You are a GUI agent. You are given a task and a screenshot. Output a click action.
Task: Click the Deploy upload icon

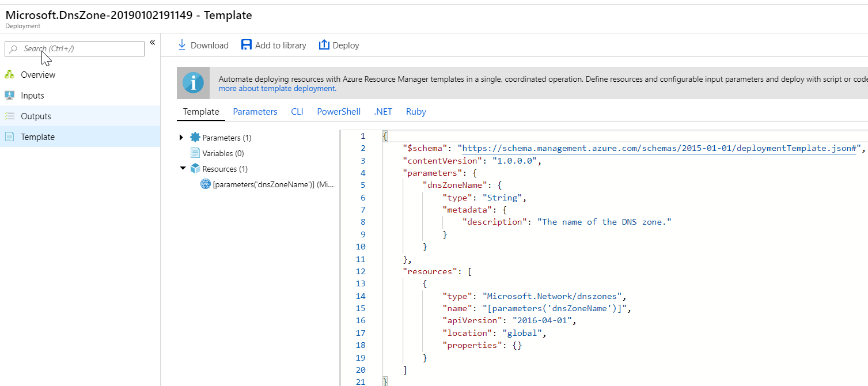coord(324,45)
